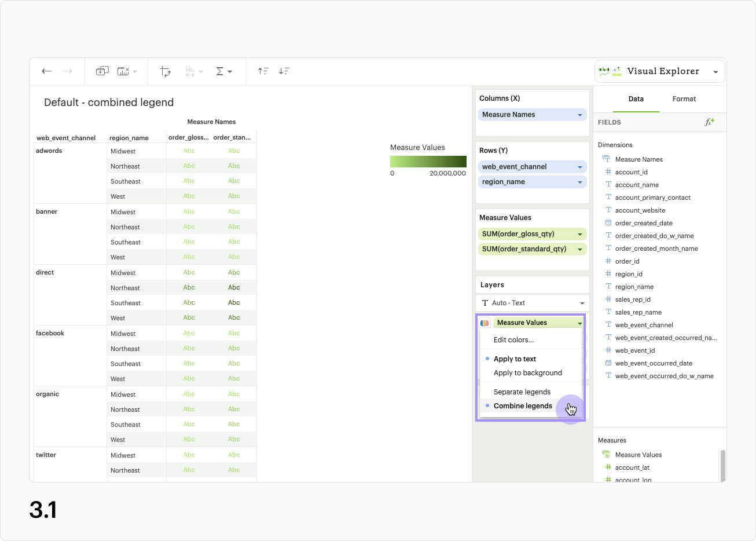The width and height of the screenshot is (756, 541).
Task: Open SUM(order_gloss_qty) pill dropdown
Action: pyautogui.click(x=579, y=235)
